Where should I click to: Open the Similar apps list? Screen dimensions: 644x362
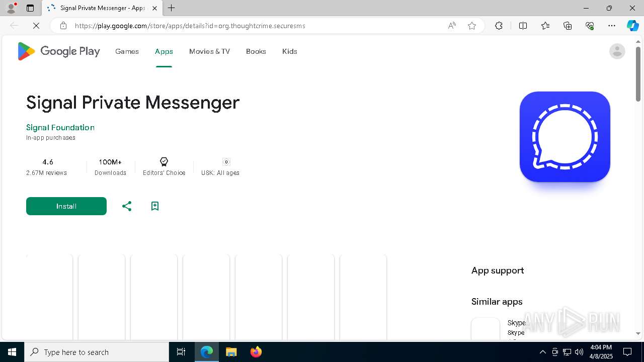pos(497,302)
